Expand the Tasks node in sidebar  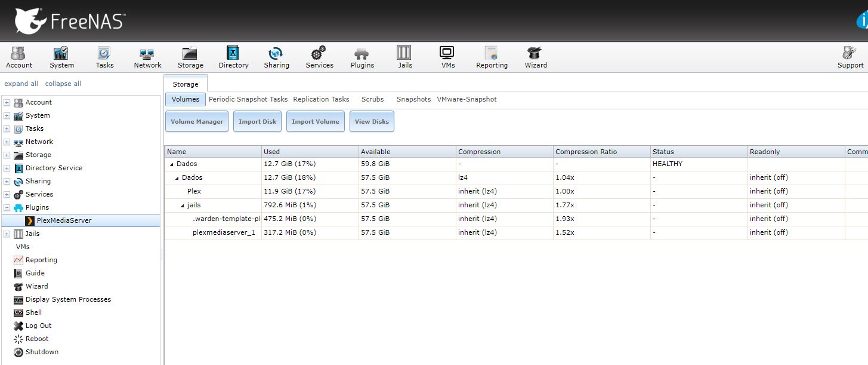point(7,128)
